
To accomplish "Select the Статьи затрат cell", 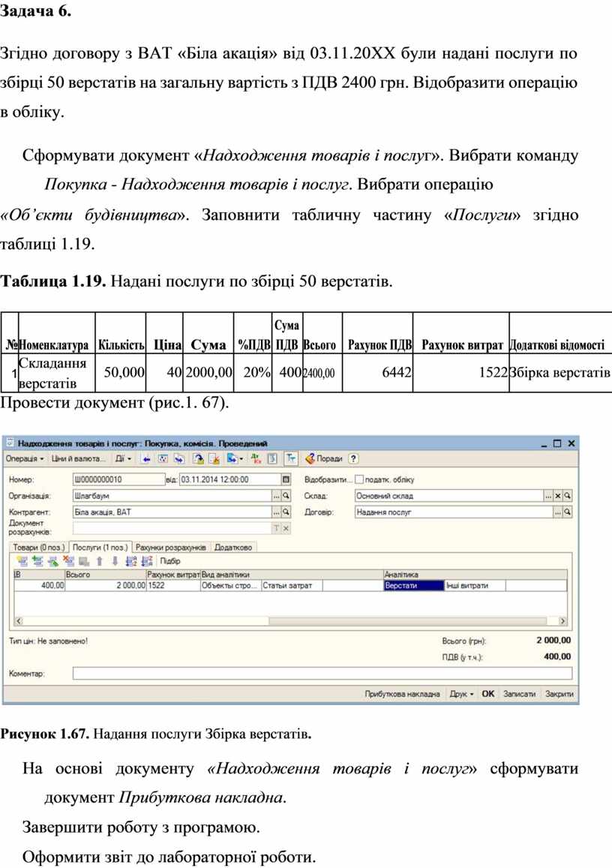I will [292, 586].
